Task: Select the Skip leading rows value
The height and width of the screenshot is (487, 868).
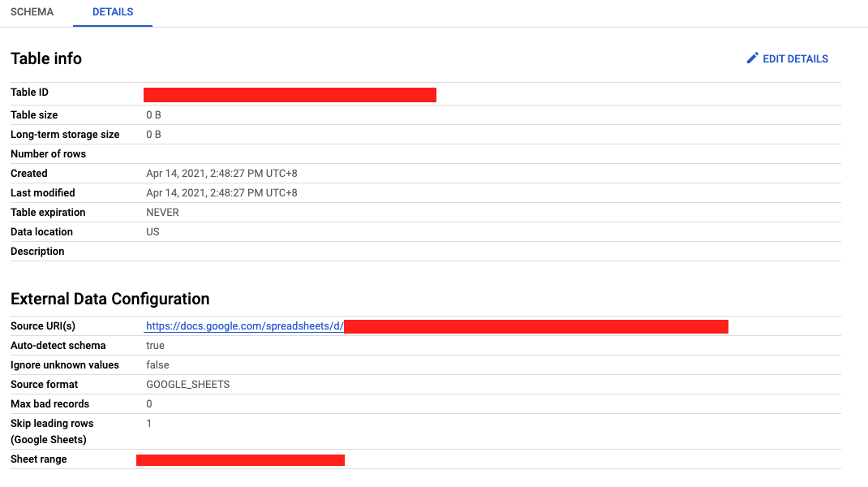Action: 149,423
